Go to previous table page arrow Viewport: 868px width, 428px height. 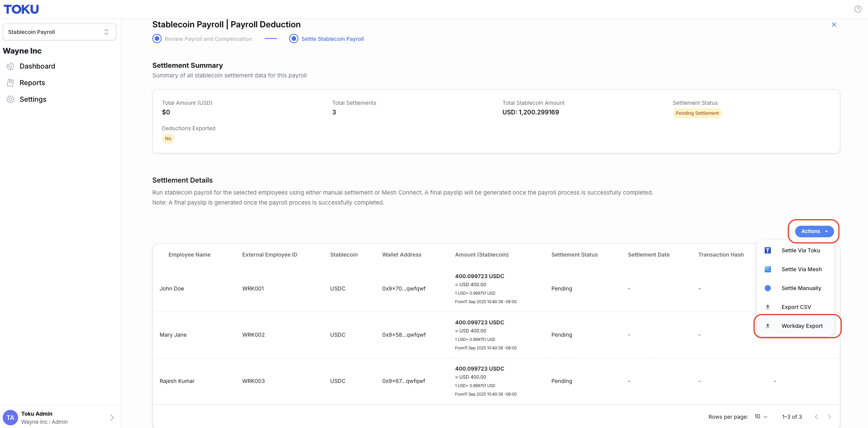tap(816, 417)
